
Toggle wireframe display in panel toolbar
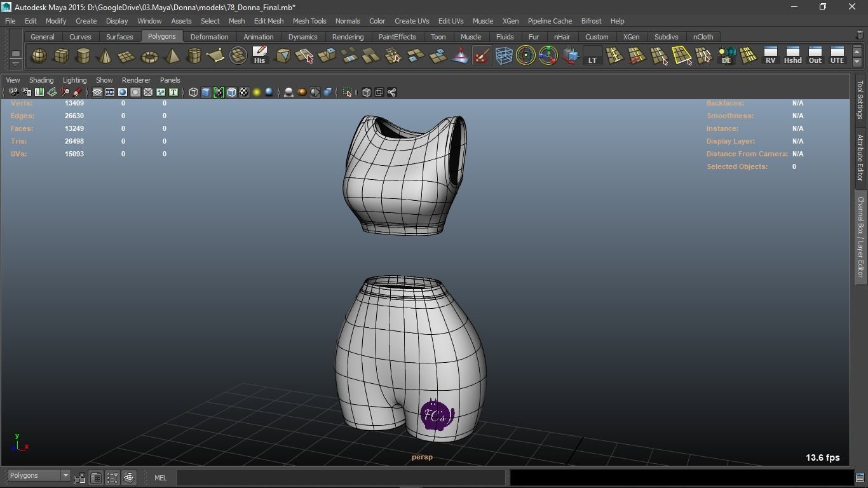tap(193, 92)
